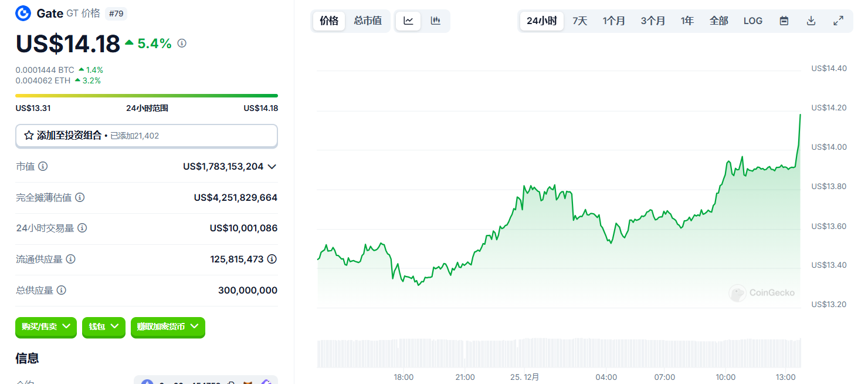Viewport: 868px width, 384px height.
Task: Click the Gate coin logo icon
Action: pos(23,13)
